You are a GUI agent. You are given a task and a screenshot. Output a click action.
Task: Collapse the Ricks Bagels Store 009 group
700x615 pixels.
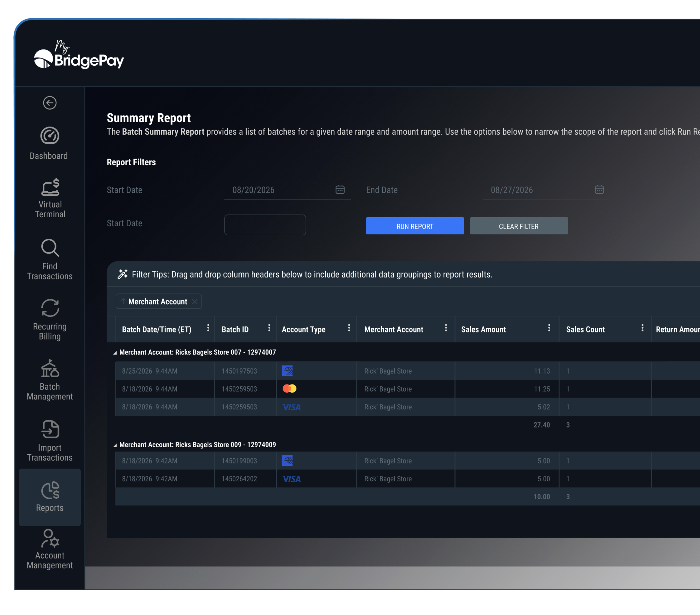click(x=115, y=446)
